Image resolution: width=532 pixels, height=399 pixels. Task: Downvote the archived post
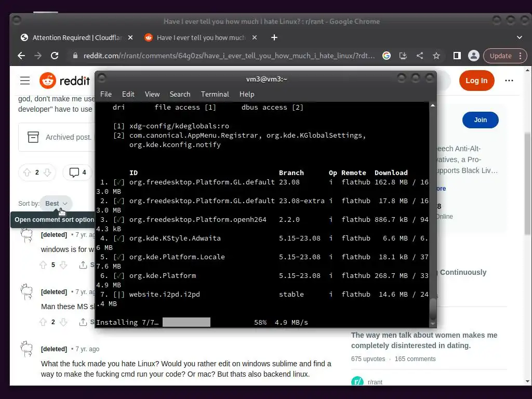47,172
